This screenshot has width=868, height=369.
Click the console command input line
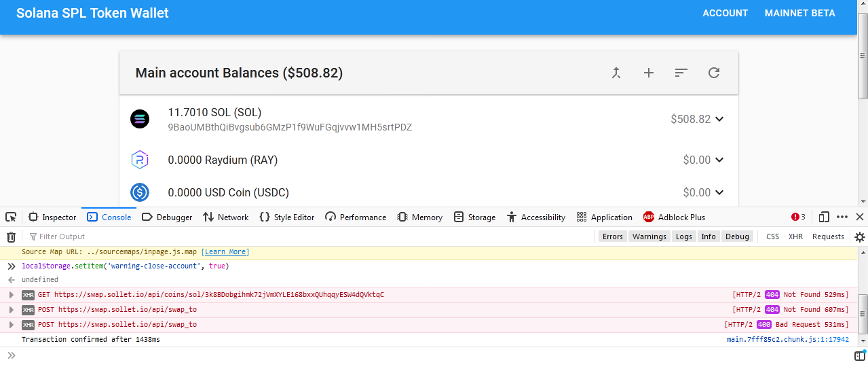coord(434,355)
